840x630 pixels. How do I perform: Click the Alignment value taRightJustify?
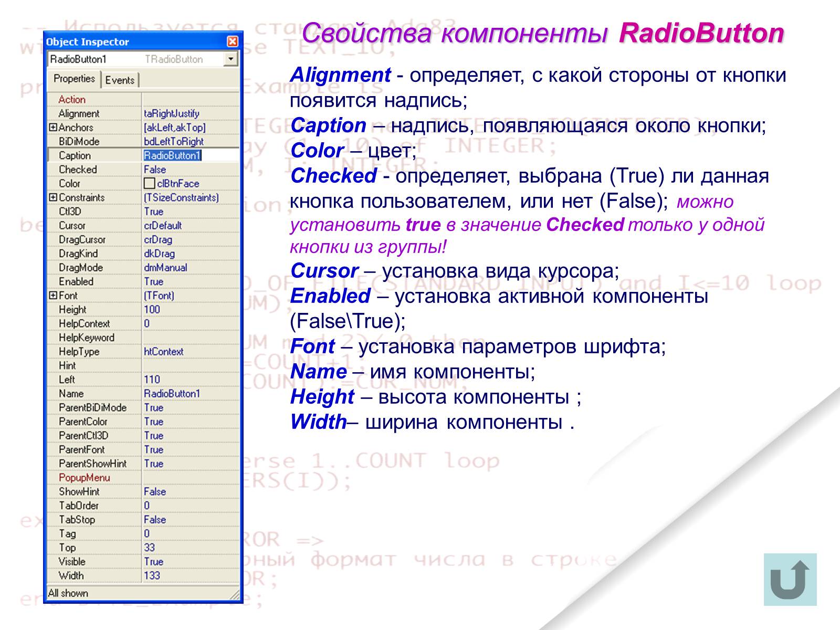[172, 113]
